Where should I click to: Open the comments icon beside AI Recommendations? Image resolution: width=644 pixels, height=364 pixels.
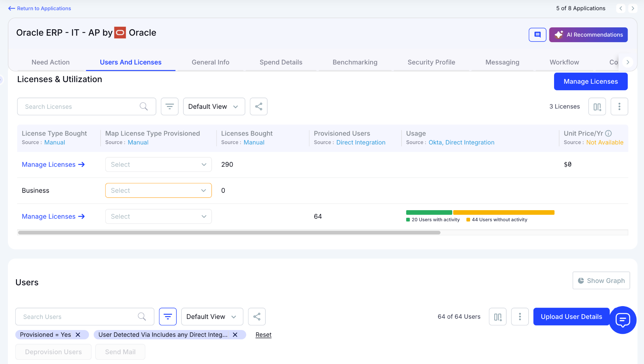(x=537, y=35)
